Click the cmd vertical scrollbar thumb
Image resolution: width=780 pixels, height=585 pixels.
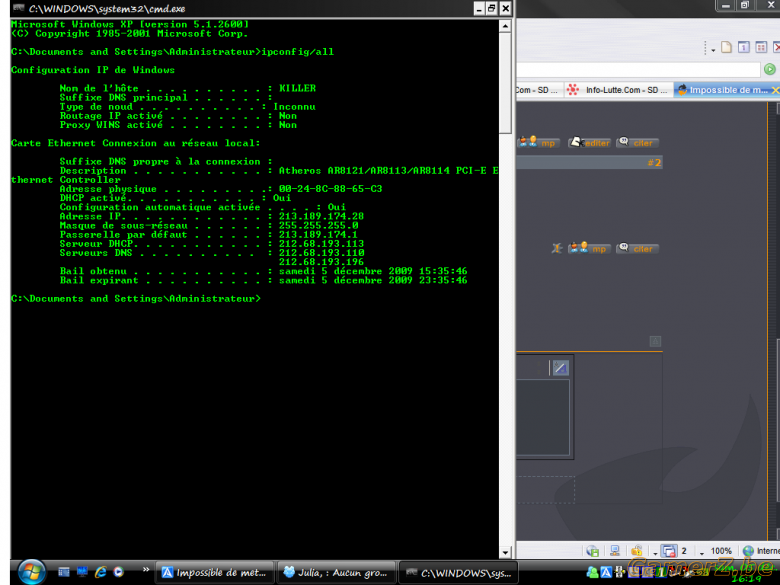505,83
